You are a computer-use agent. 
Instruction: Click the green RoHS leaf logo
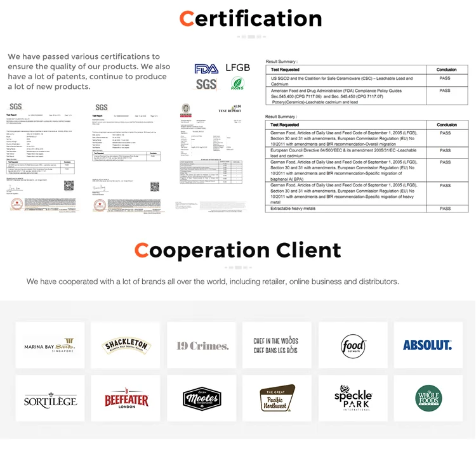pos(237,83)
